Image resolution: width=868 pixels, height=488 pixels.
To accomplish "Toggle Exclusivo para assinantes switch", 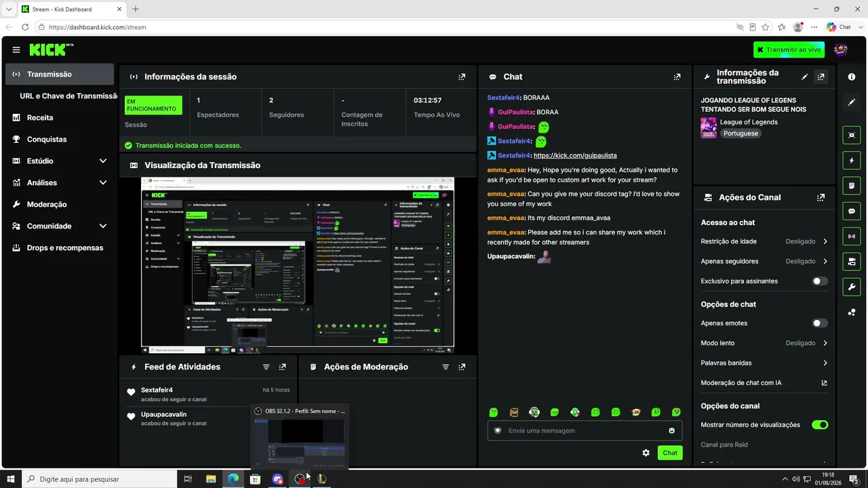I will tap(820, 281).
